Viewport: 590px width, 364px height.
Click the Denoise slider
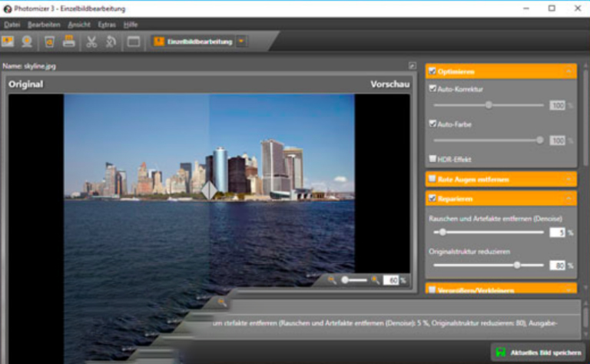[x=489, y=233]
